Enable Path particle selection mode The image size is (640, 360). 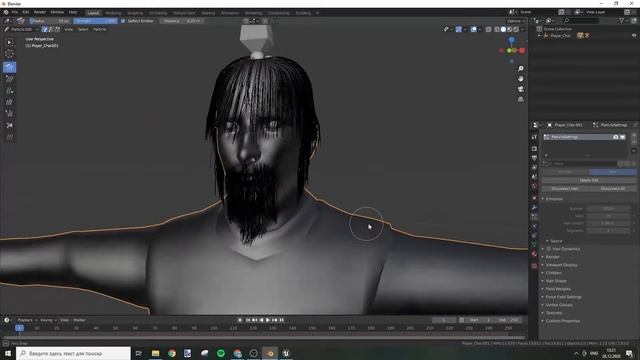[44, 29]
